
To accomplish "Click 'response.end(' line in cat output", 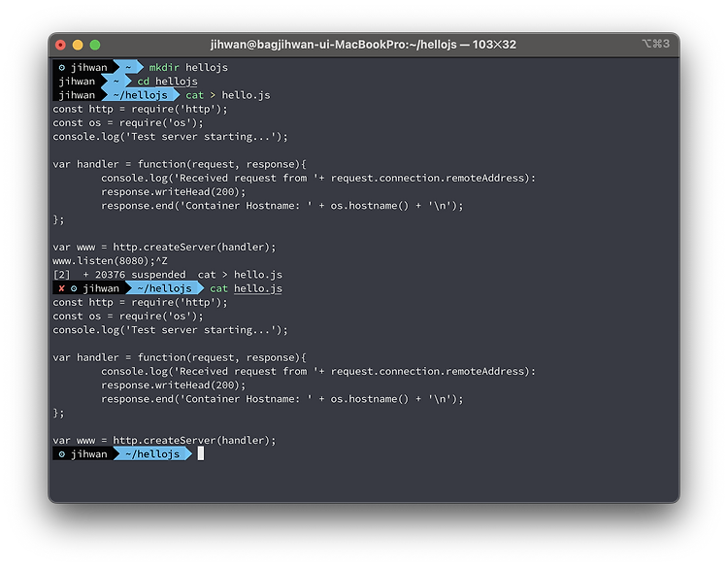I will tap(281, 399).
